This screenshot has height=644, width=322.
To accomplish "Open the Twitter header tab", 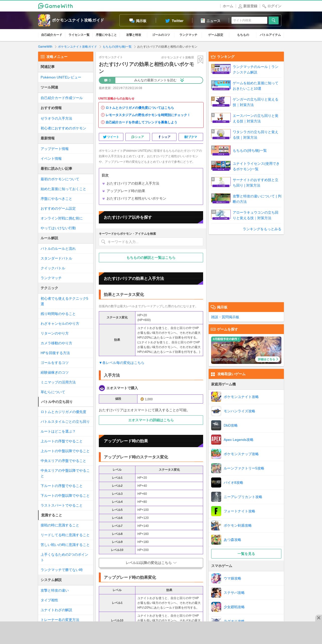I will [x=174, y=21].
